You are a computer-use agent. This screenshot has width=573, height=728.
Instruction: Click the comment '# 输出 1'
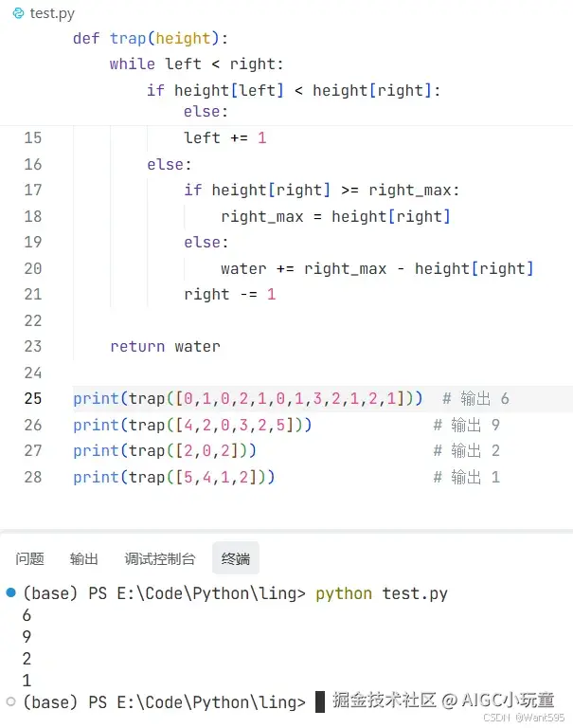(x=466, y=477)
